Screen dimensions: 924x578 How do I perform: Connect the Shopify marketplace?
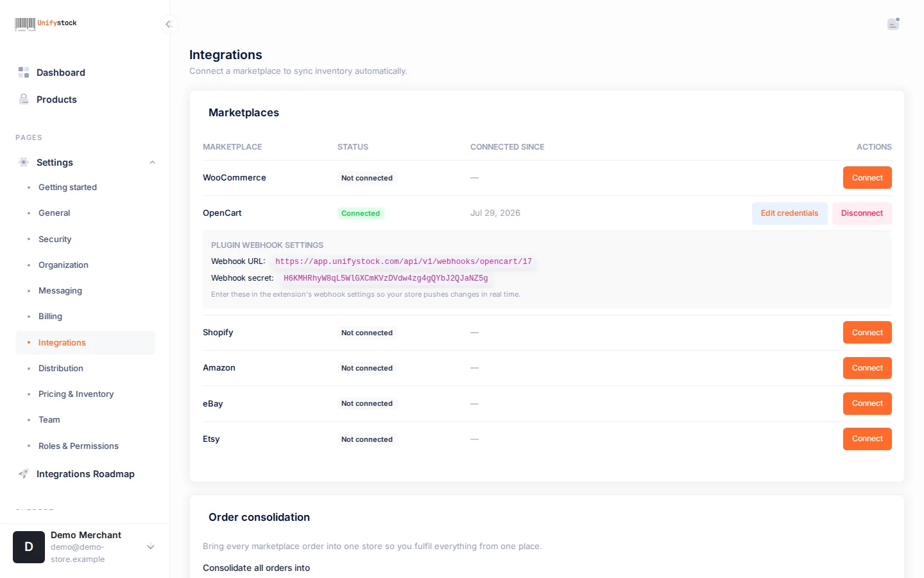point(867,333)
